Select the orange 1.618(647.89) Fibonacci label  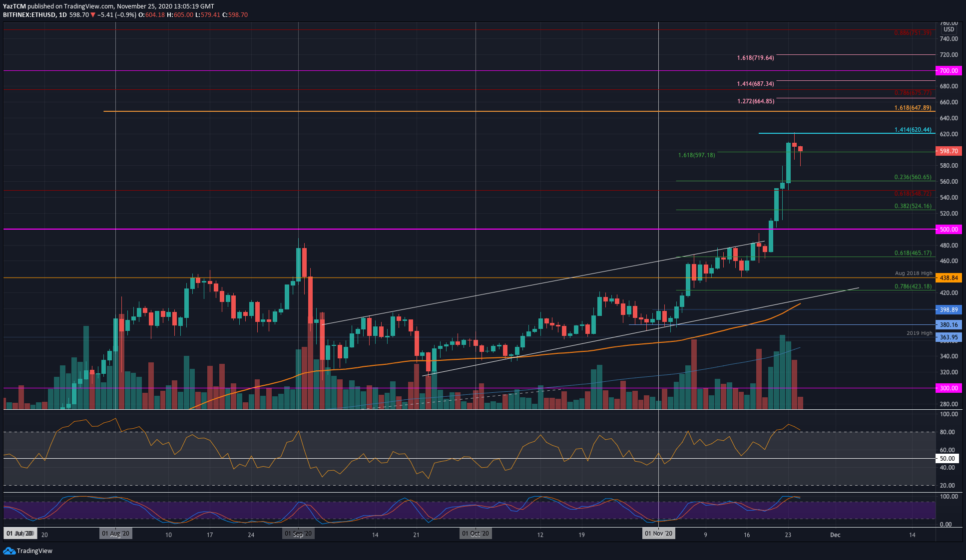913,108
